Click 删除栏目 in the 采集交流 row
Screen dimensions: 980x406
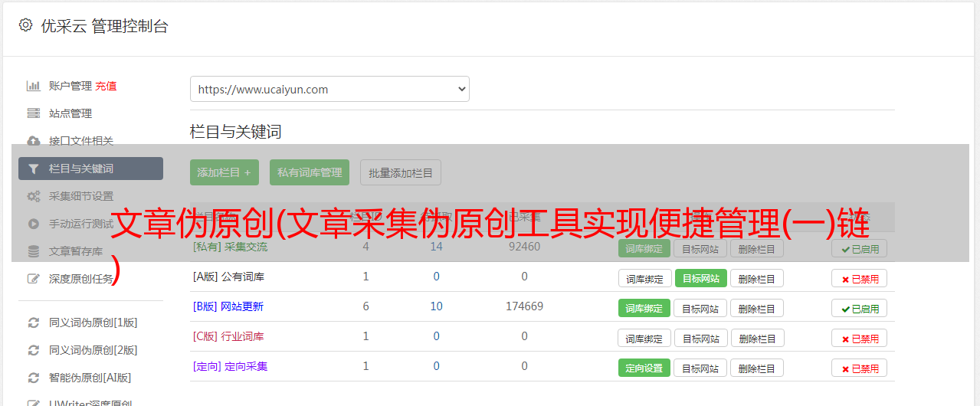(757, 248)
